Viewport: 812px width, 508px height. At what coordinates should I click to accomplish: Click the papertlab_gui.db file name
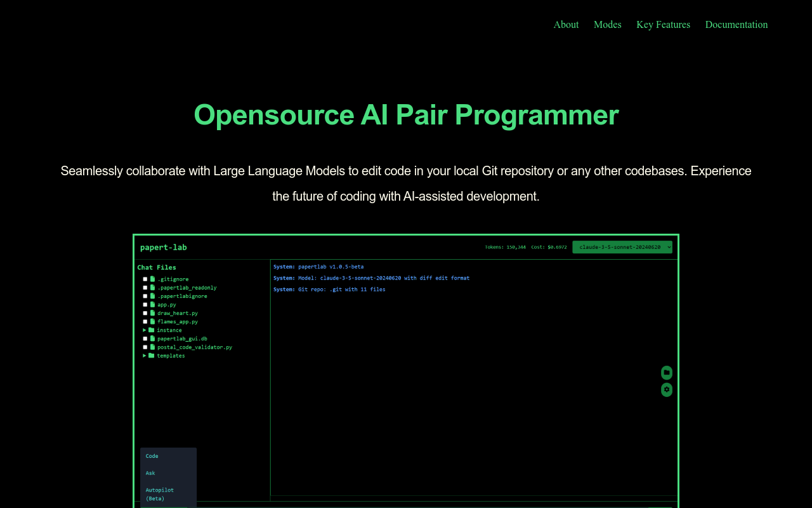[183, 338]
